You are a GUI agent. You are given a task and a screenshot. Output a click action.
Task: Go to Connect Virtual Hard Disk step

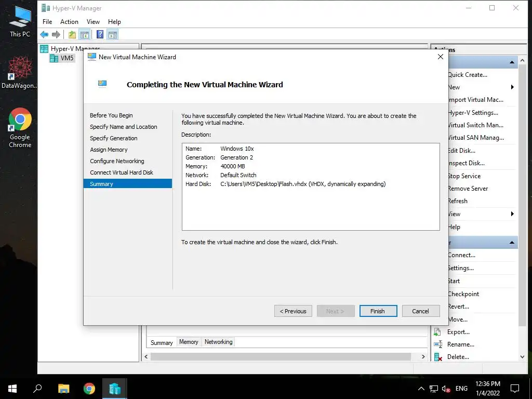pyautogui.click(x=122, y=172)
